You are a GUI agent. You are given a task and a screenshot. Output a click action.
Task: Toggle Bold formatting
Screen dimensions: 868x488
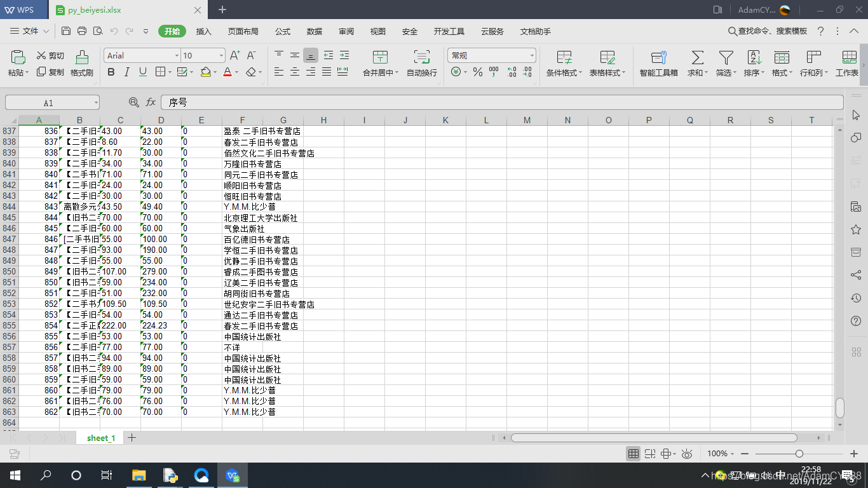(111, 72)
